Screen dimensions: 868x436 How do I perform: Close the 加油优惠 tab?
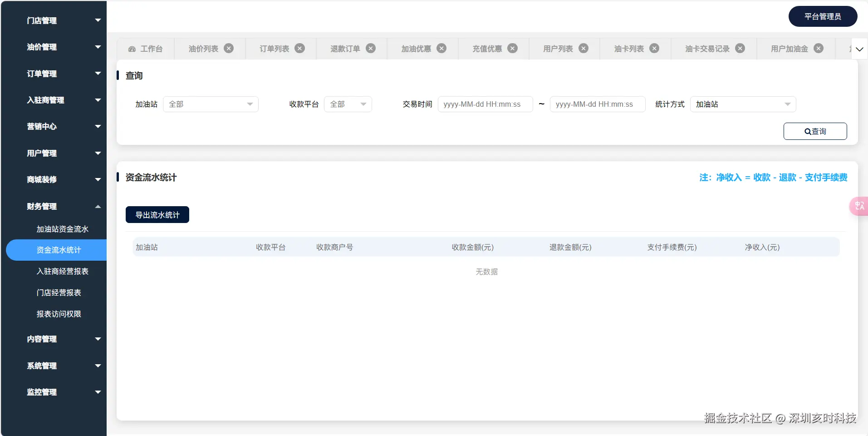(x=441, y=48)
